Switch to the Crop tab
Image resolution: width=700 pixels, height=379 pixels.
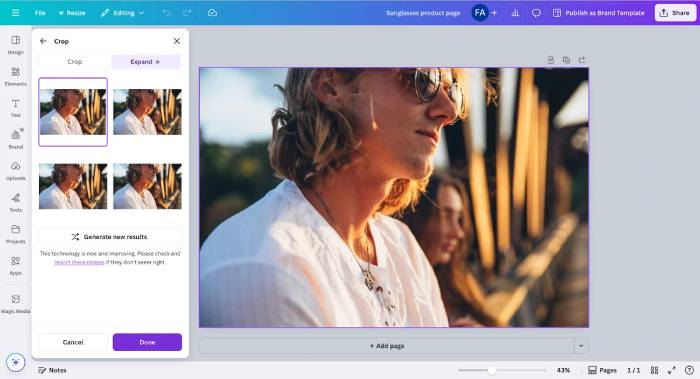coord(75,62)
